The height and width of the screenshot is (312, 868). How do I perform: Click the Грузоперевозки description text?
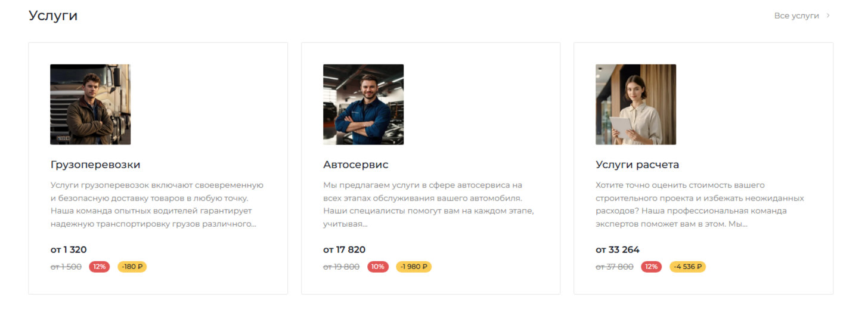[157, 205]
